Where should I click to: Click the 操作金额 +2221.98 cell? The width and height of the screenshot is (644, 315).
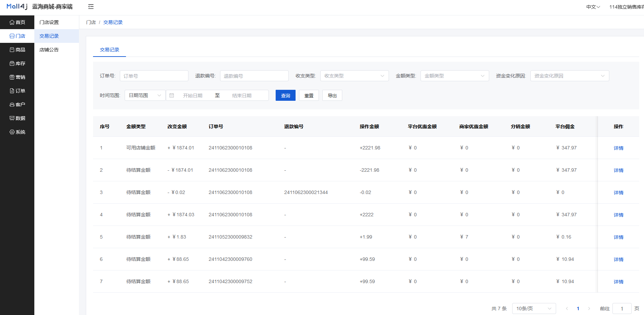[370, 148]
